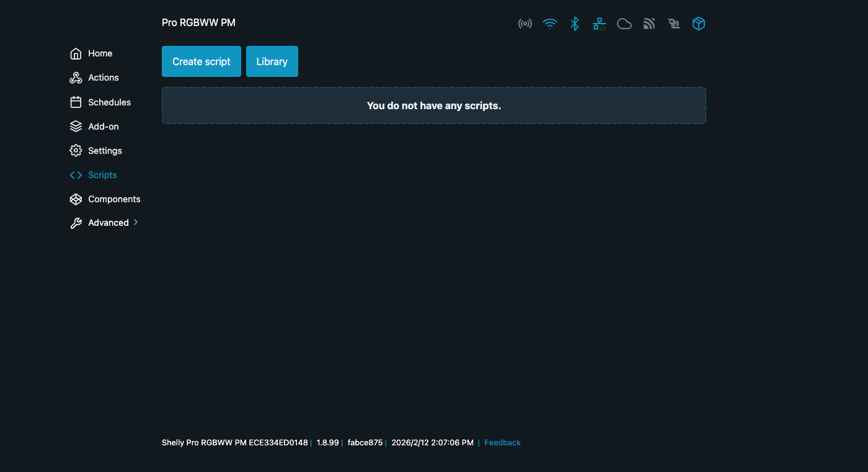Click the access point broadcast icon
This screenshot has width=868, height=472.
[525, 23]
